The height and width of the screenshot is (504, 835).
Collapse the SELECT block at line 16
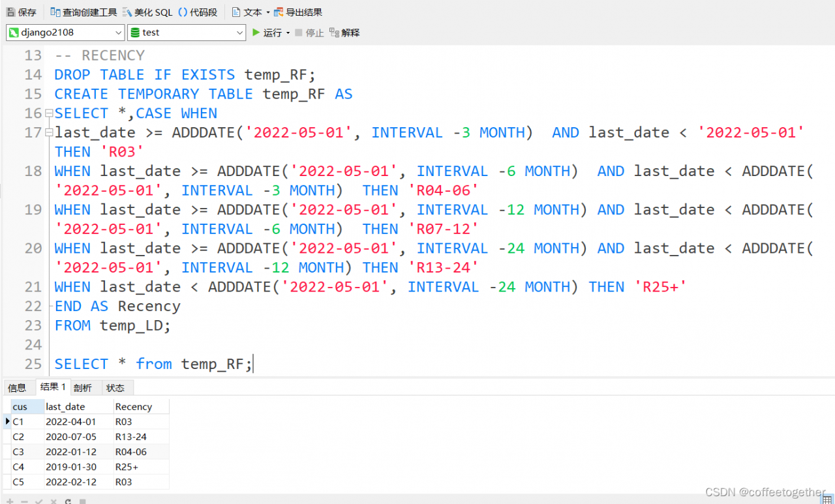(49, 113)
